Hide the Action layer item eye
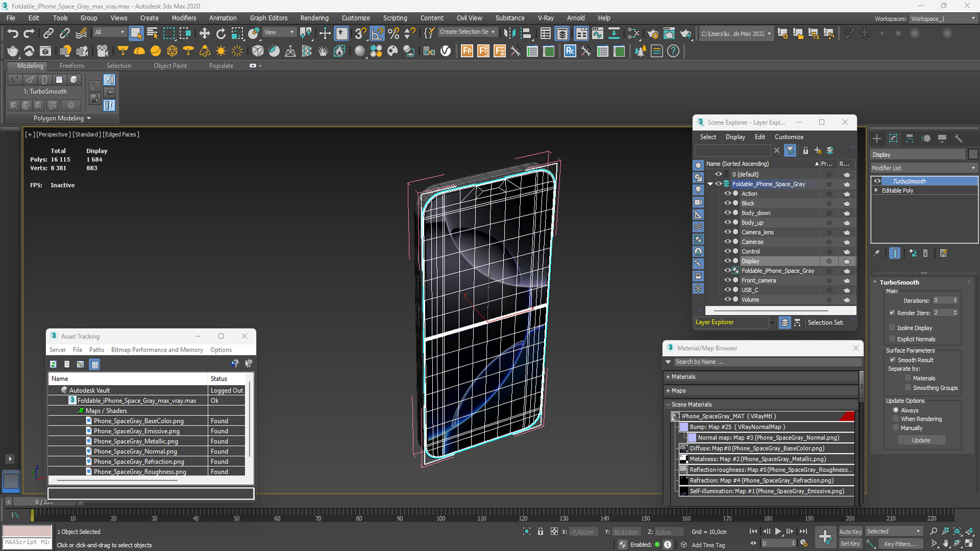The height and width of the screenshot is (551, 980). click(728, 193)
